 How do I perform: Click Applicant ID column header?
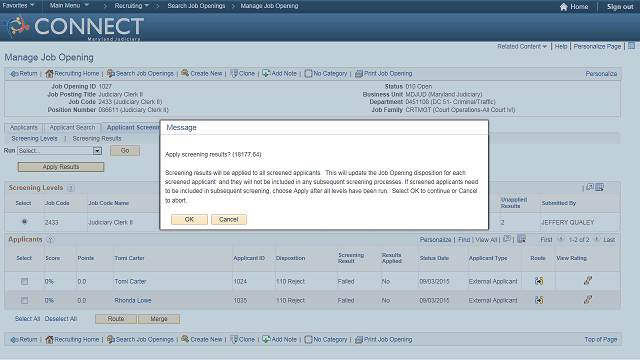tap(249, 258)
